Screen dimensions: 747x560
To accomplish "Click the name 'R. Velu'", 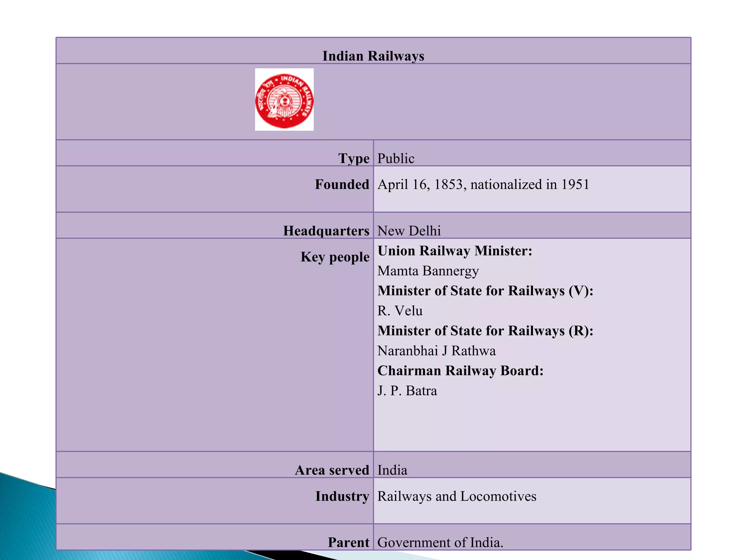I will (x=400, y=311).
